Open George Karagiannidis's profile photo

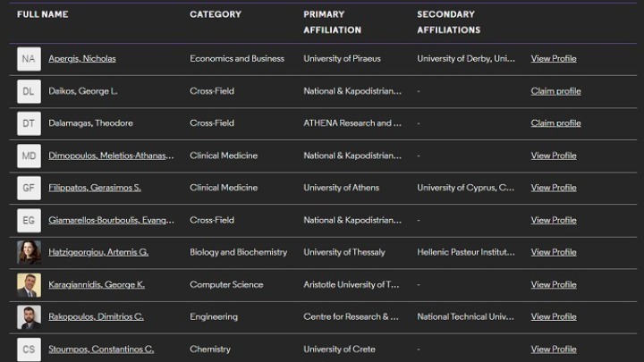[x=29, y=284]
